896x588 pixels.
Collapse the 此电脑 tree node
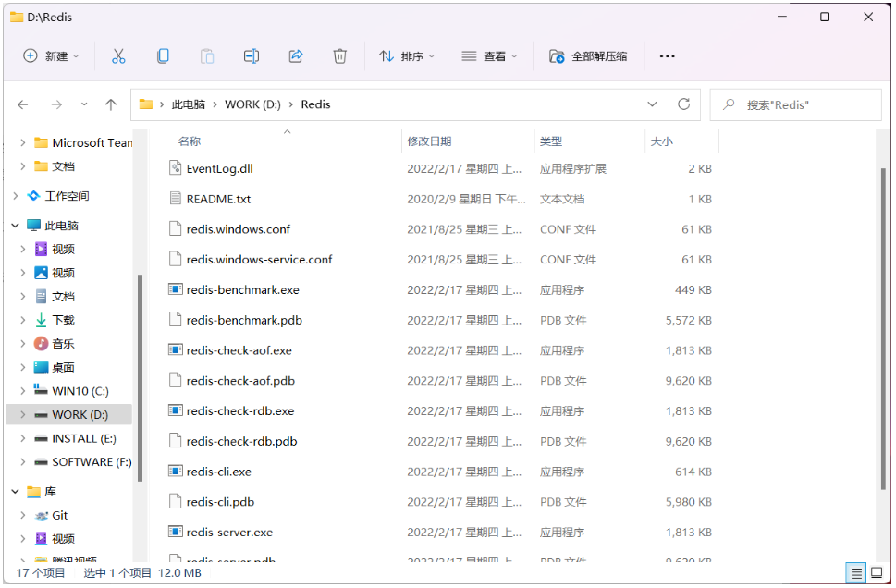click(16, 226)
